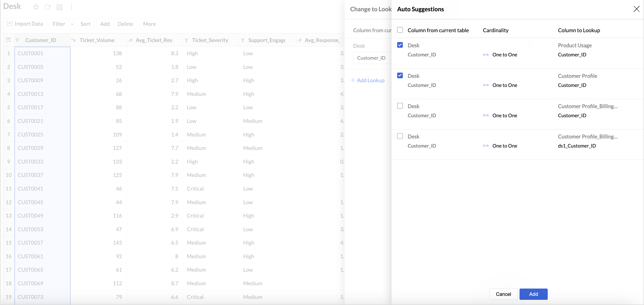Open the More toolbar menu
This screenshot has height=305, width=644.
(x=149, y=24)
